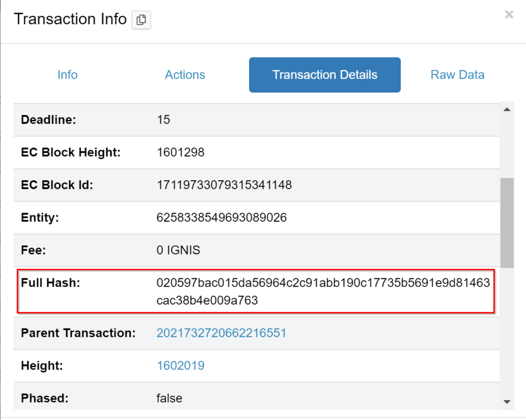Select the Deadline value 15

(163, 120)
